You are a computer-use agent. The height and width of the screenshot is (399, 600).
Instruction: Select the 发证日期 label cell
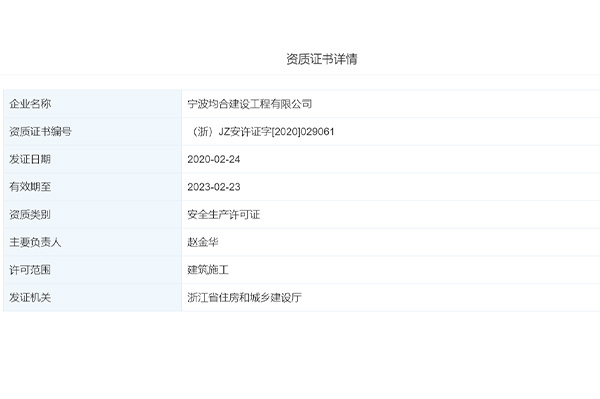tap(93, 159)
